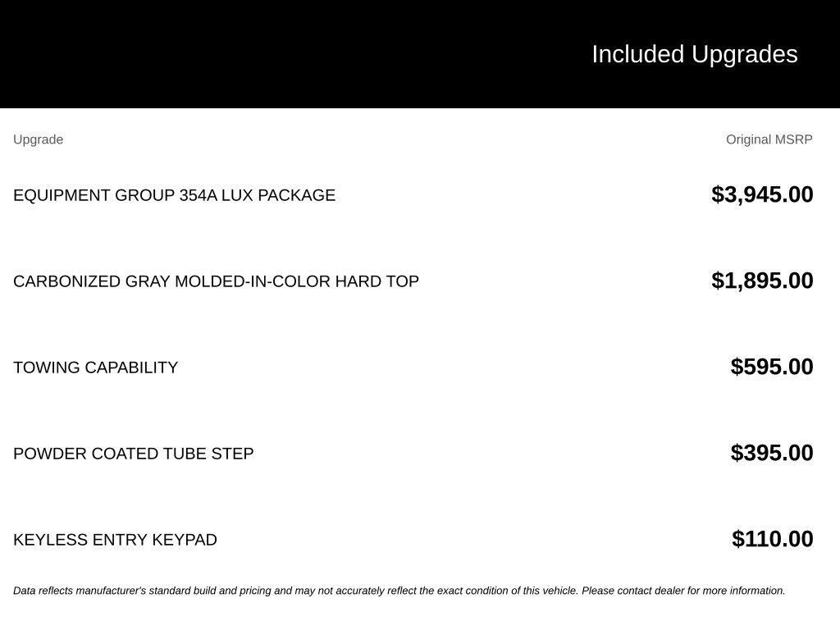Click the Included Upgrades header title
This screenshot has height=630, width=840.
click(694, 55)
